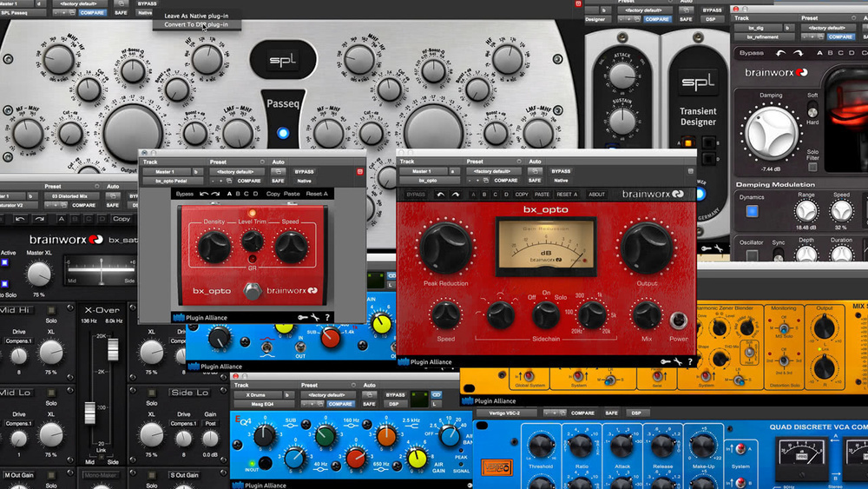
Task: Open X Drums track selector in Maag EQ4
Action: point(258,395)
